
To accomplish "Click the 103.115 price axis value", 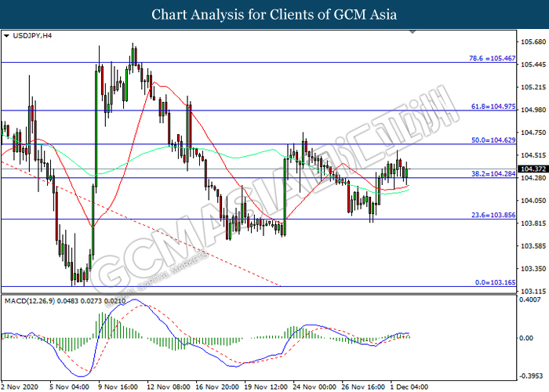I will point(533,291).
